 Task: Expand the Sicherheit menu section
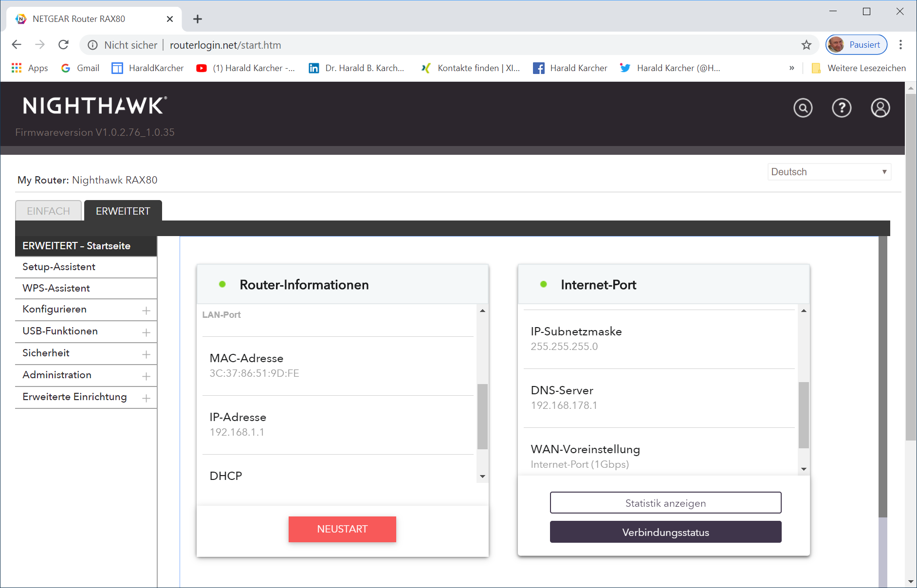point(146,354)
